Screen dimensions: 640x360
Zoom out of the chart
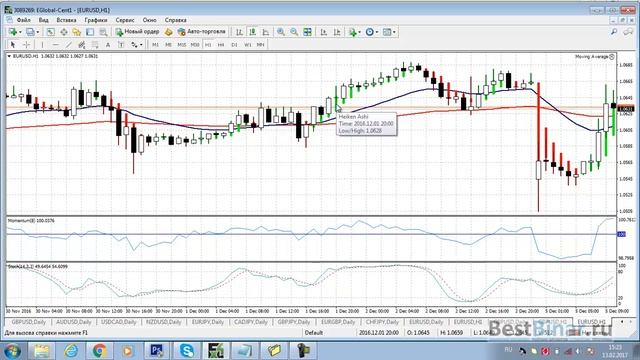(x=294, y=32)
